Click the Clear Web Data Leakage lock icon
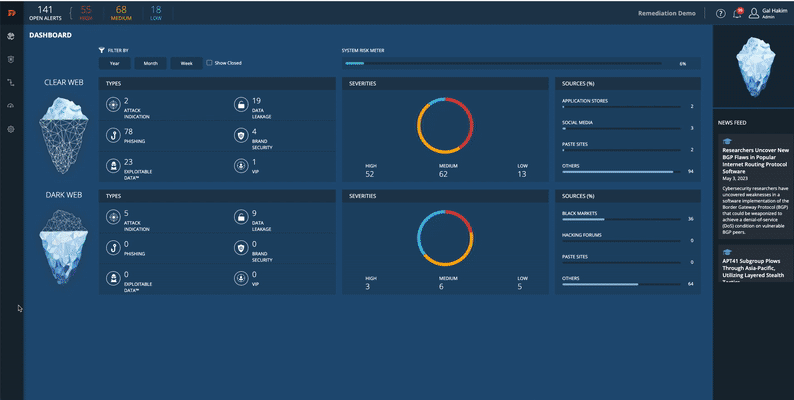 [240, 104]
